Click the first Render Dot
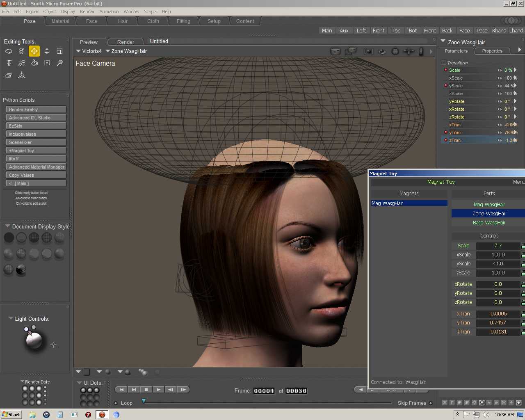525x420 pixels. [25, 389]
